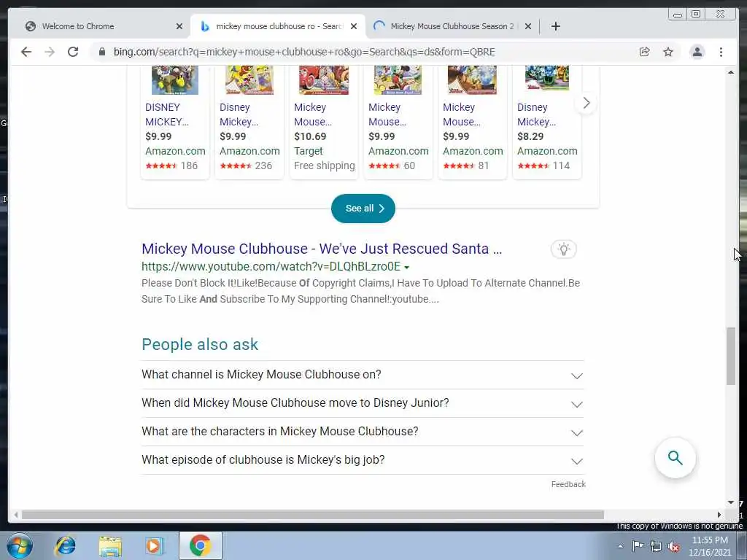
Task: Click Chrome icon in taskbar
Action: point(201,545)
